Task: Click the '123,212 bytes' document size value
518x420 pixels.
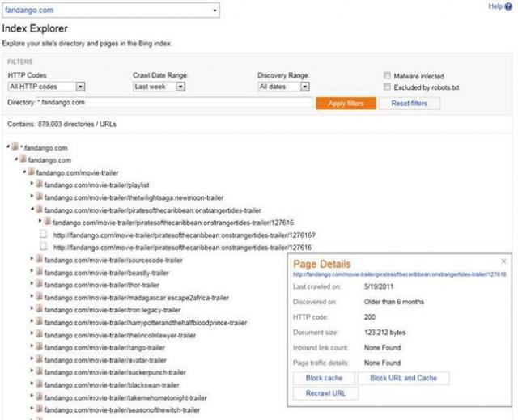Action: [x=385, y=332]
